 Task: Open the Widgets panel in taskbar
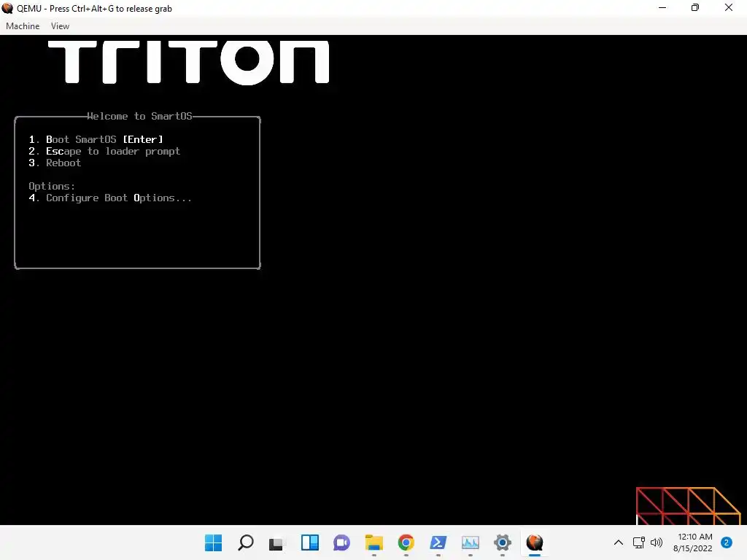click(309, 542)
